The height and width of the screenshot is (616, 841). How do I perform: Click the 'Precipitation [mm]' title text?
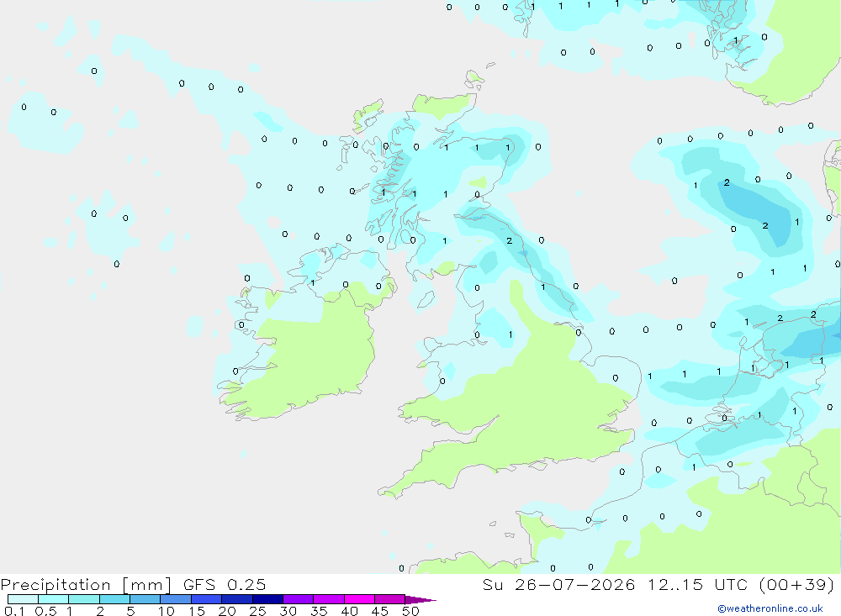[86, 585]
